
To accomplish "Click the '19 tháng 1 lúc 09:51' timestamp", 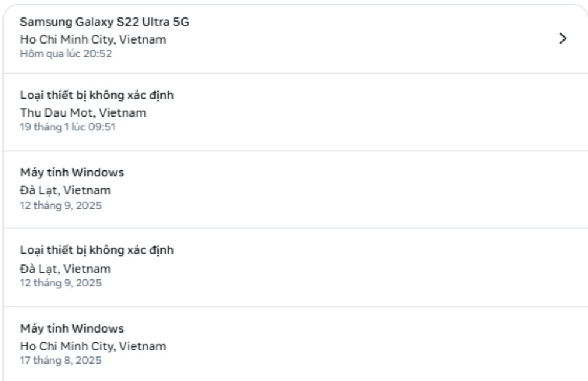I will pos(64,127).
